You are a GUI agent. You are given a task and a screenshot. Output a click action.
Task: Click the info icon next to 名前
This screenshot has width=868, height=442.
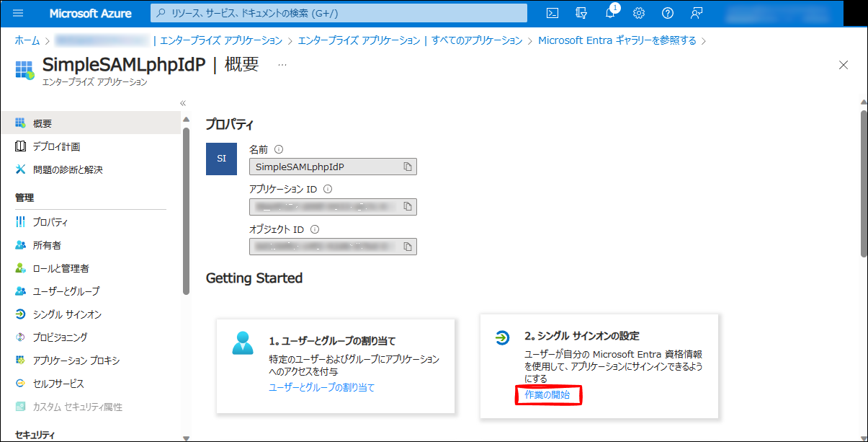(x=279, y=149)
